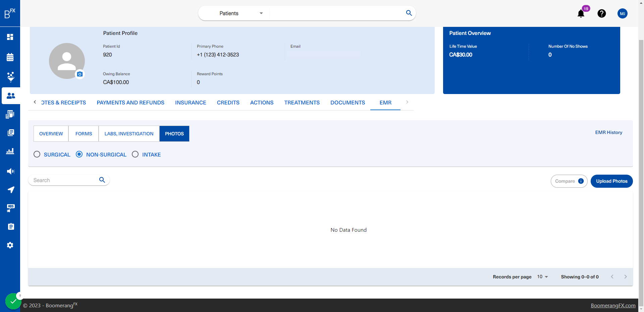Select the INTAKE radio button
Viewport: 644px width, 312px height.
[x=135, y=154]
